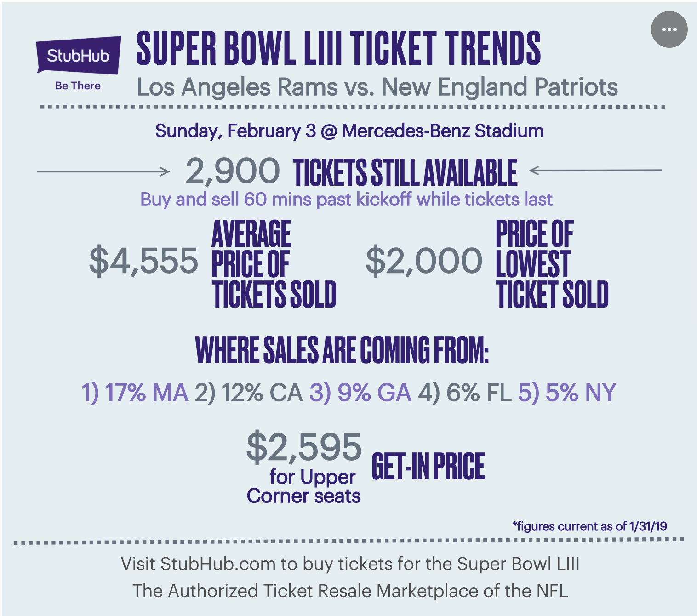Viewport: 697px width, 616px height.
Task: Click the Buy and sell 60 mins text
Action: tap(346, 200)
